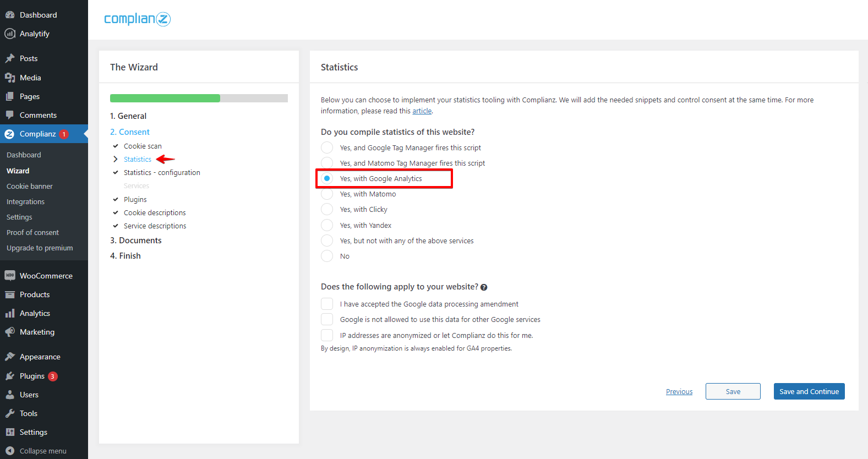Open Upgrade to premium submenu item
868x459 pixels.
tap(40, 248)
